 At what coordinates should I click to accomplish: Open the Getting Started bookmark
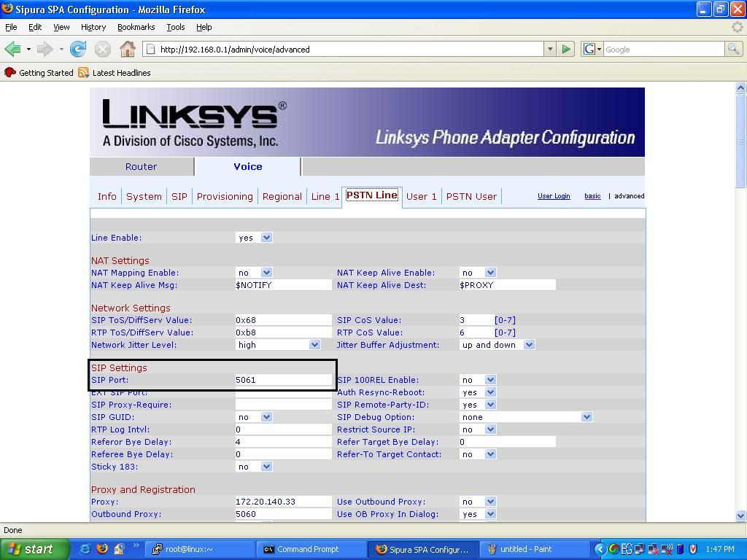tap(39, 73)
